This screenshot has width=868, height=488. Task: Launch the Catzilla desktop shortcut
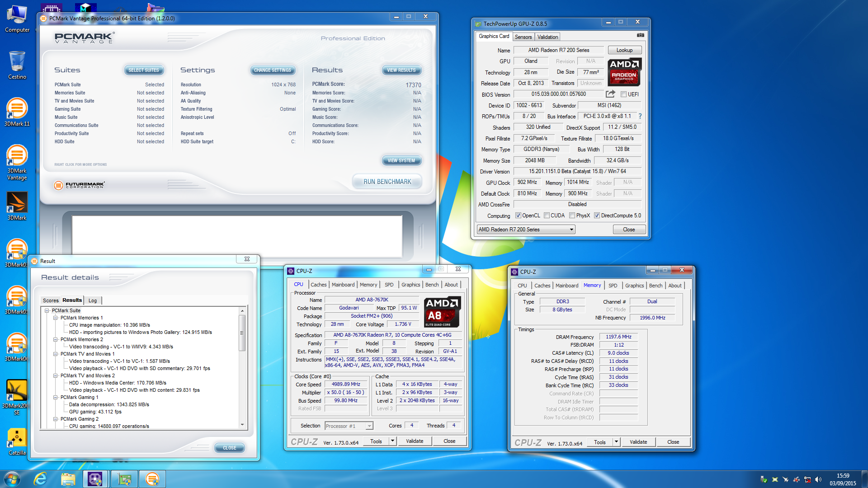coord(17,442)
